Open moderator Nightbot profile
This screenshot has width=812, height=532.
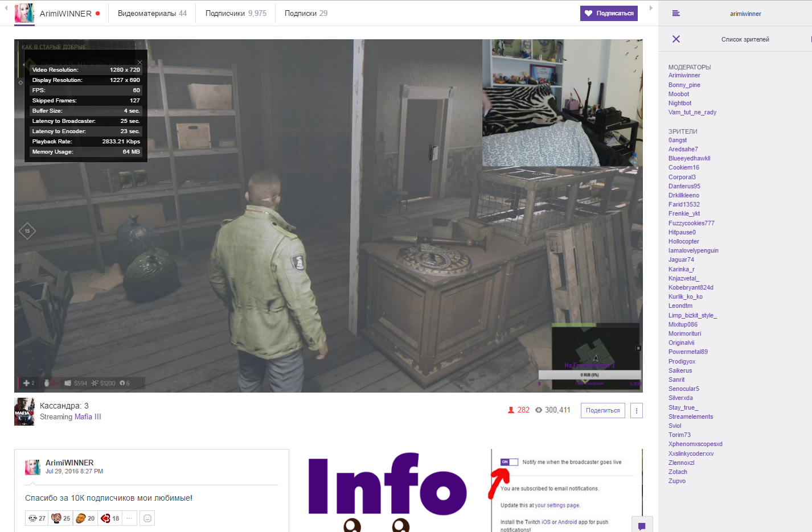coord(680,103)
